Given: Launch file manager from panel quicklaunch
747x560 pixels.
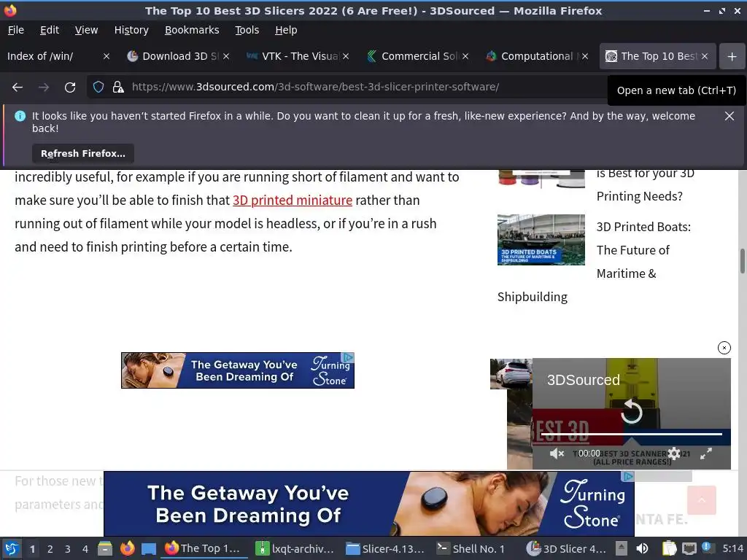Looking at the screenshot, I should (105, 548).
